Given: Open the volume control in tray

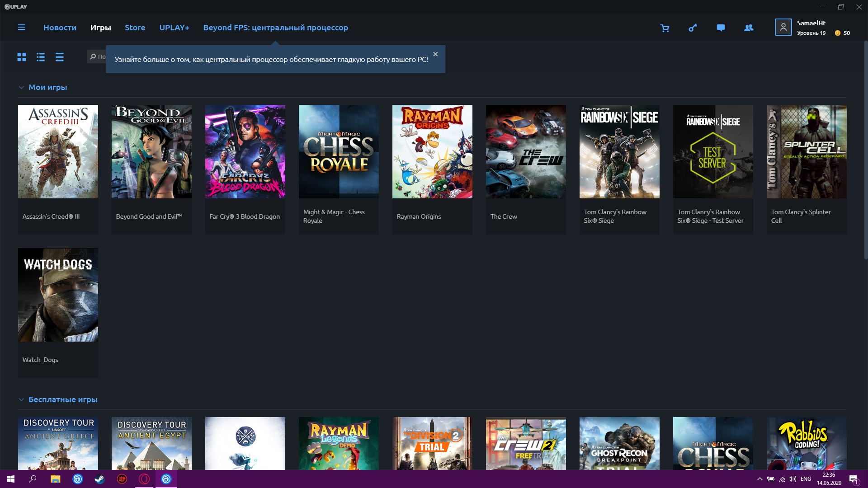Looking at the screenshot, I should [x=792, y=479].
